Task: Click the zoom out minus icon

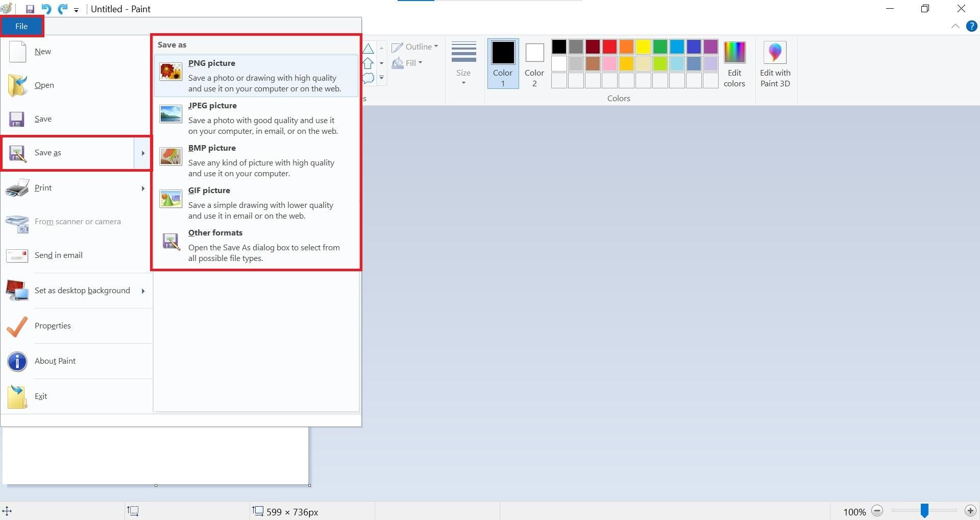Action: pyautogui.click(x=877, y=511)
